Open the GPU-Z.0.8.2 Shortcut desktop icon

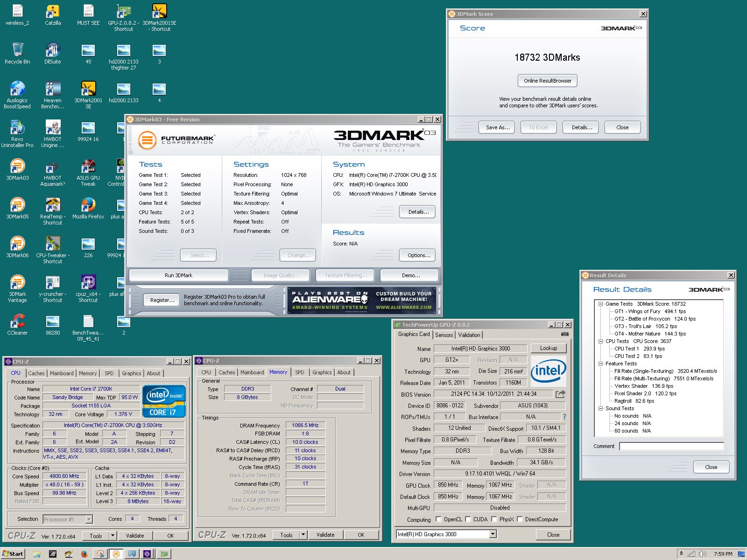[x=123, y=18]
